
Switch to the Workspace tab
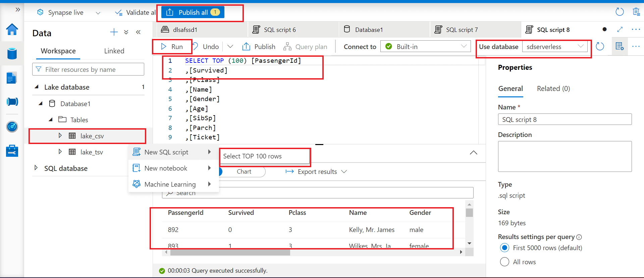click(58, 51)
